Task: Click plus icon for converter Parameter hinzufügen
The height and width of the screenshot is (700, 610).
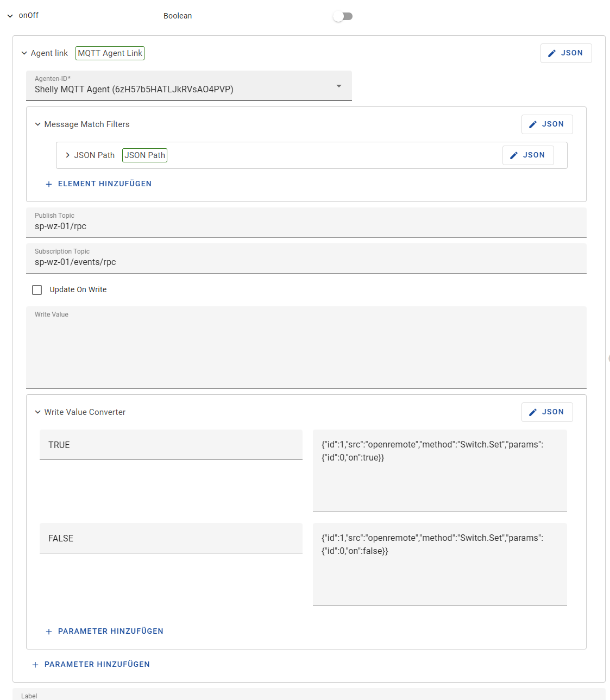Action: (49, 632)
